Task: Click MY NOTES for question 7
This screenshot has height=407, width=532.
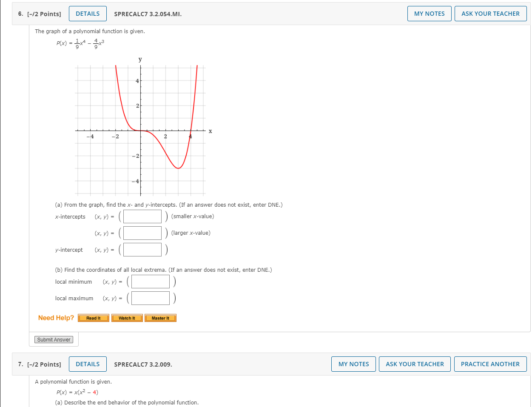Action: (x=353, y=364)
